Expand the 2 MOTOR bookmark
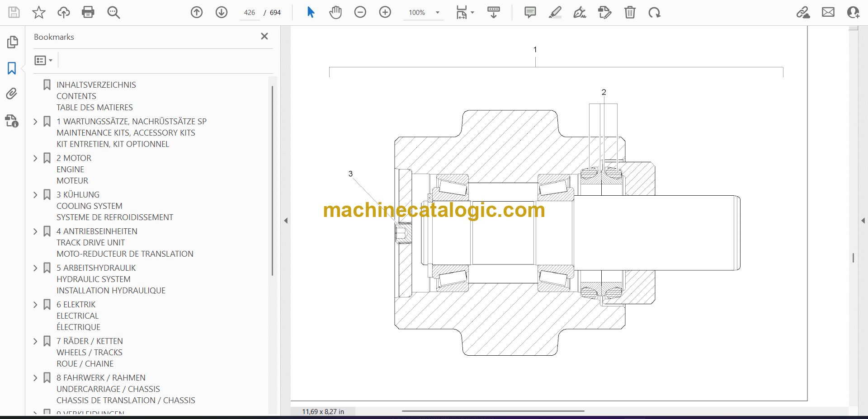The width and height of the screenshot is (868, 419). [35, 158]
